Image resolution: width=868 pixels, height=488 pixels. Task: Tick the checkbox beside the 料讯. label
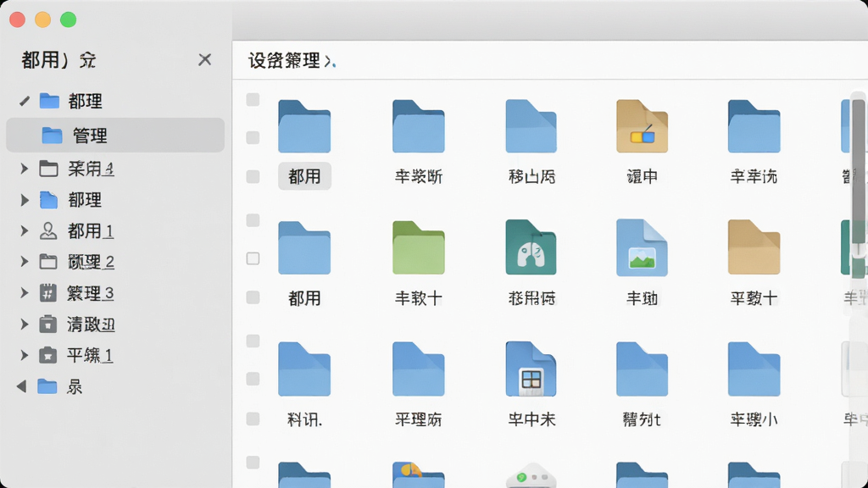pyautogui.click(x=253, y=419)
